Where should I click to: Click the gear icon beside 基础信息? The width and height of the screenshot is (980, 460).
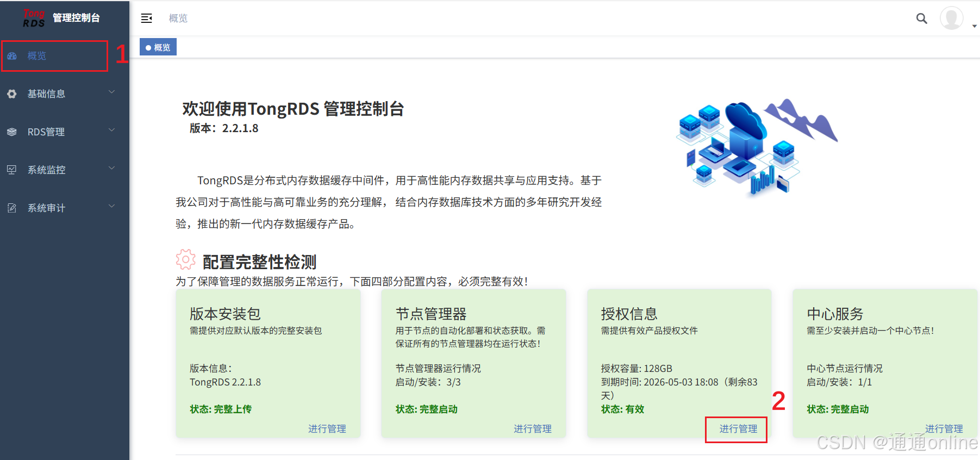[x=12, y=94]
